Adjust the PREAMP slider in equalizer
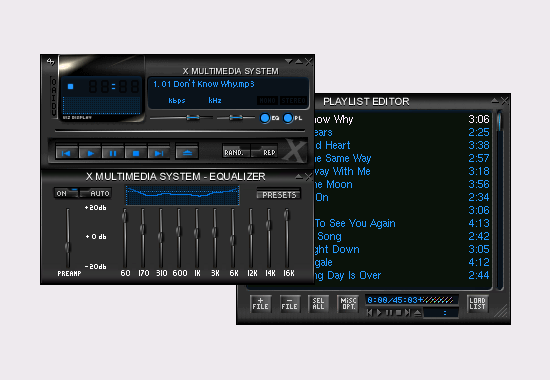Image resolution: width=550 pixels, height=380 pixels. [x=68, y=239]
